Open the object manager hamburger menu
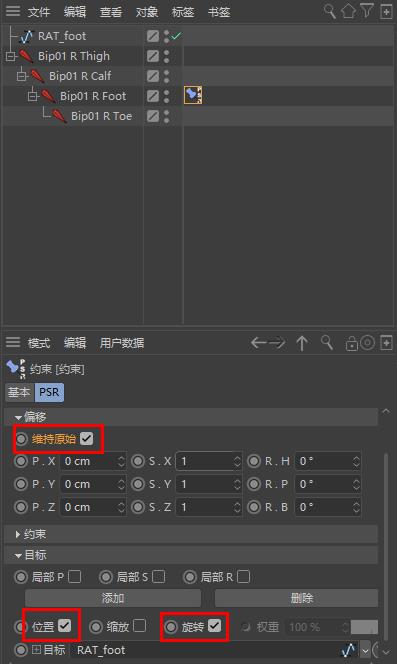The height and width of the screenshot is (664, 397). click(x=13, y=11)
